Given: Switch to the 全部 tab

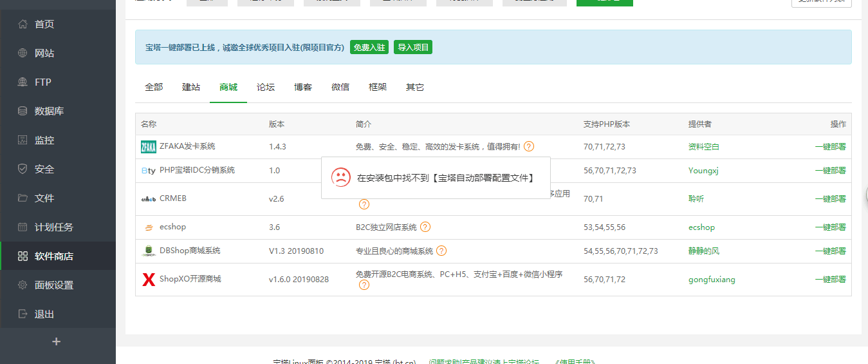Looking at the screenshot, I should point(154,88).
